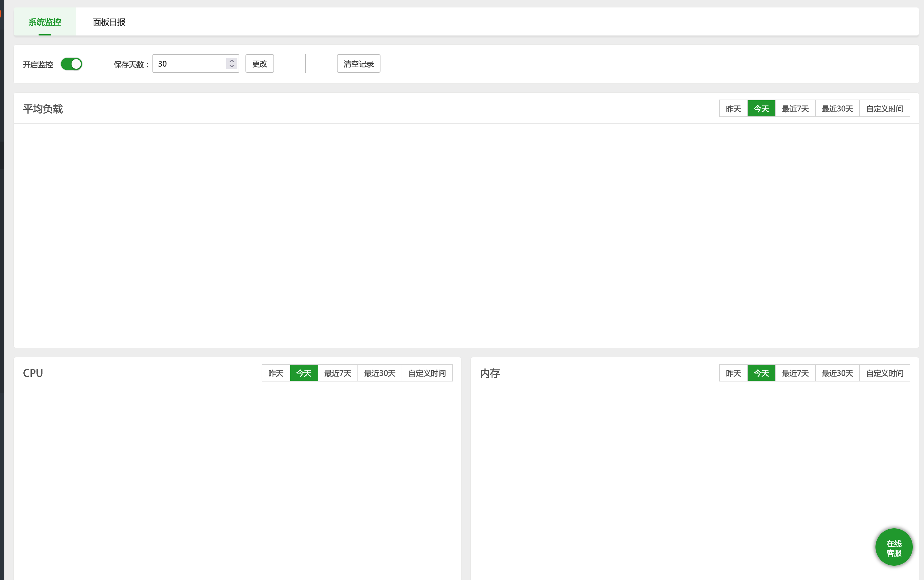Switch to the 系统监控 tab
The width and height of the screenshot is (924, 580).
pos(45,22)
